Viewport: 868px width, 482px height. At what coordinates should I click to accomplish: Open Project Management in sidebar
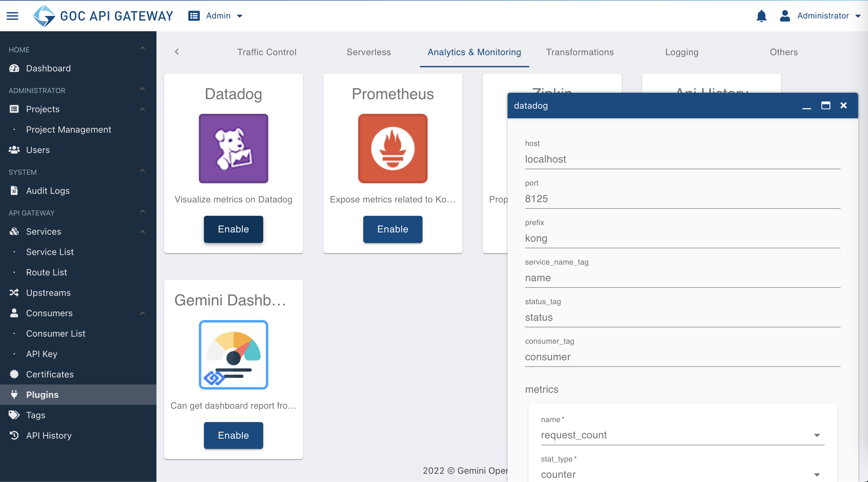pyautogui.click(x=69, y=129)
